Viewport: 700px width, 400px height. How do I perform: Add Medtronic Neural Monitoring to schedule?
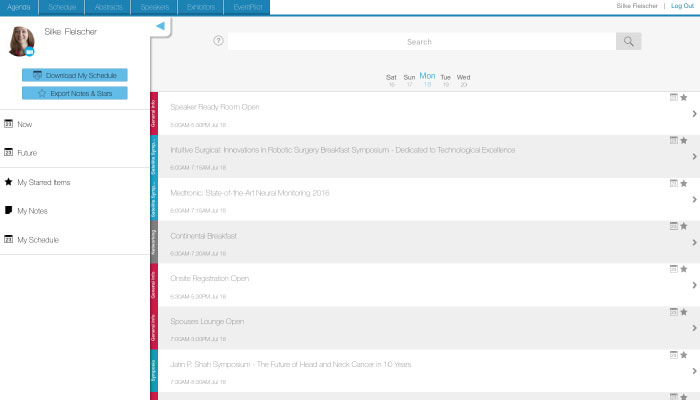click(x=674, y=183)
